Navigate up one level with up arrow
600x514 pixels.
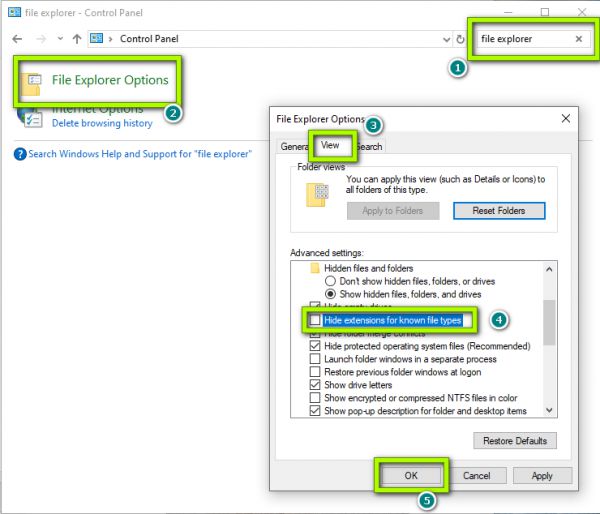(76, 39)
